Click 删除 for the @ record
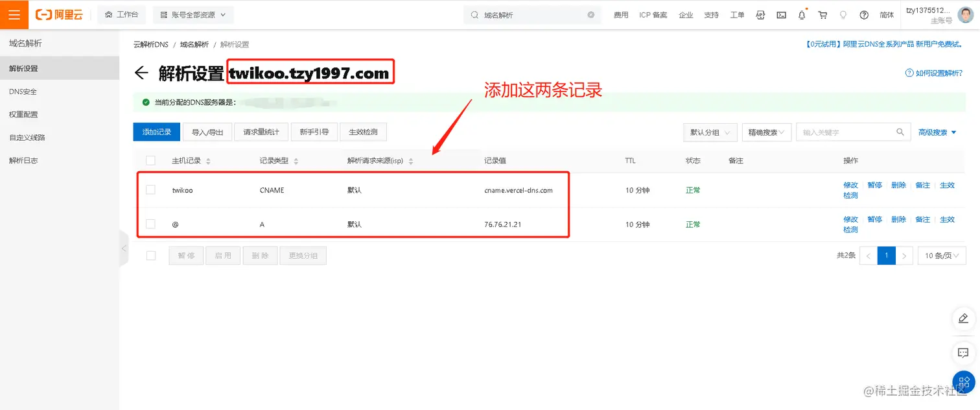Screen dimensions: 980x410 point(898,219)
